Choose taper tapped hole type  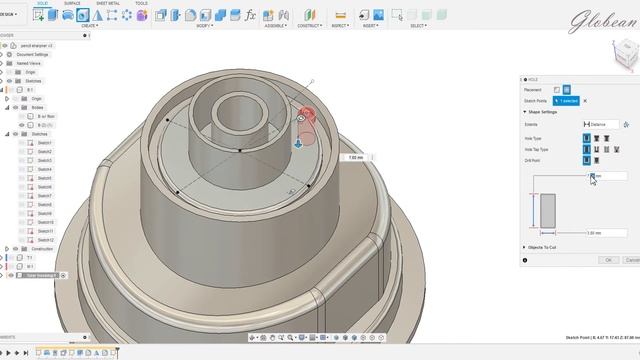(x=616, y=149)
